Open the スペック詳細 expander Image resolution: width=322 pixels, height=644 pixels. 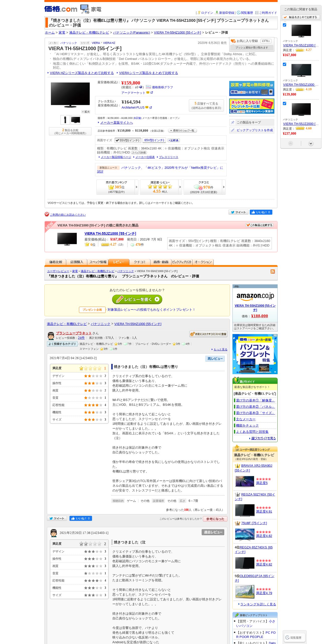139,152
